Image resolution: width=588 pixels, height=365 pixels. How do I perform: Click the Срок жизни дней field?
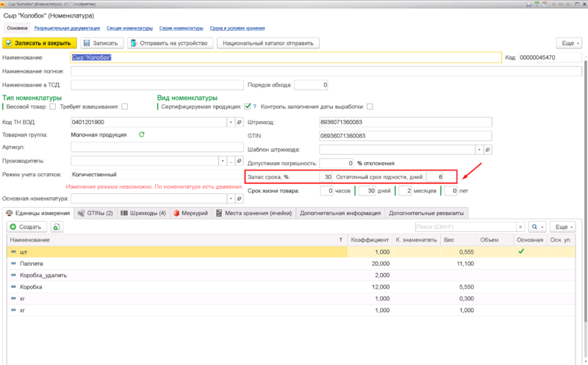[x=367, y=191]
